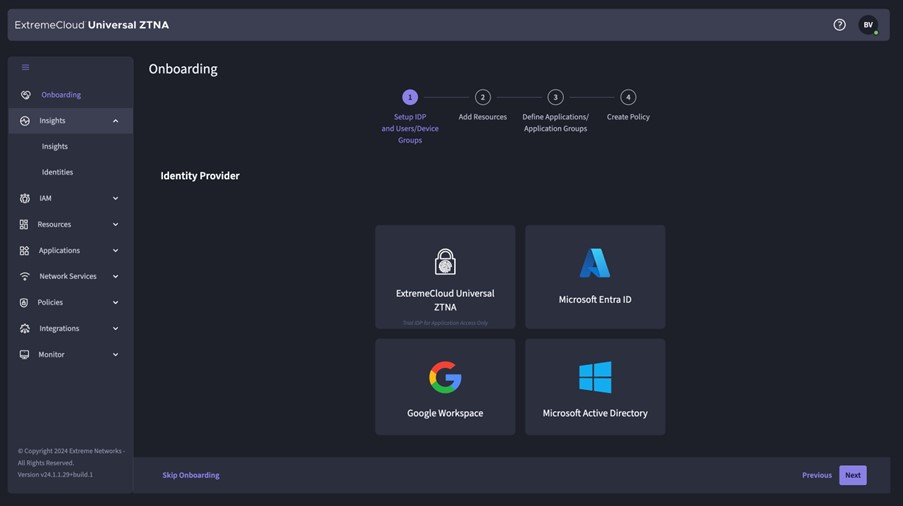Jump to step 4 Create Policy
Image resolution: width=903 pixels, height=506 pixels.
(x=627, y=98)
